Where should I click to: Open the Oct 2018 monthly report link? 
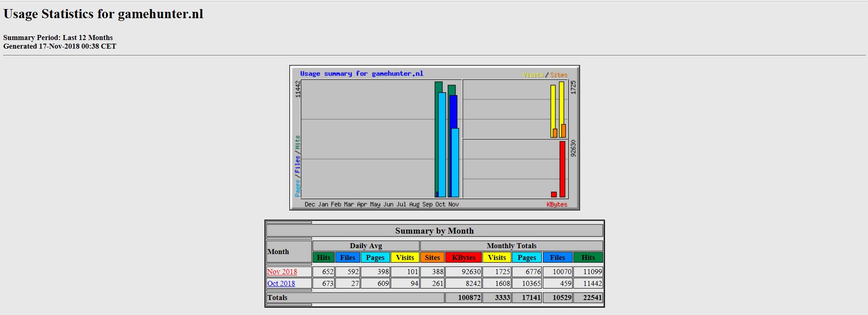(281, 284)
